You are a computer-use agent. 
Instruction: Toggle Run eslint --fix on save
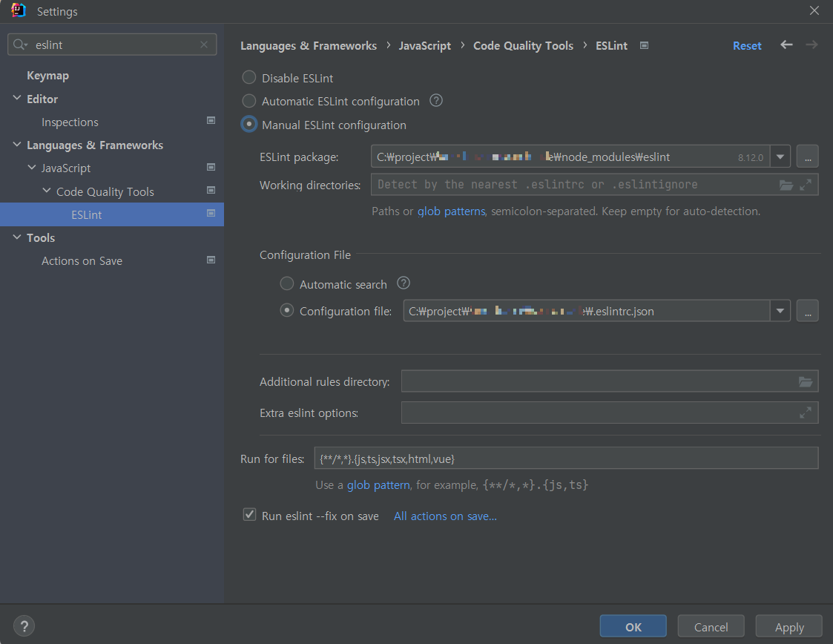click(x=249, y=515)
